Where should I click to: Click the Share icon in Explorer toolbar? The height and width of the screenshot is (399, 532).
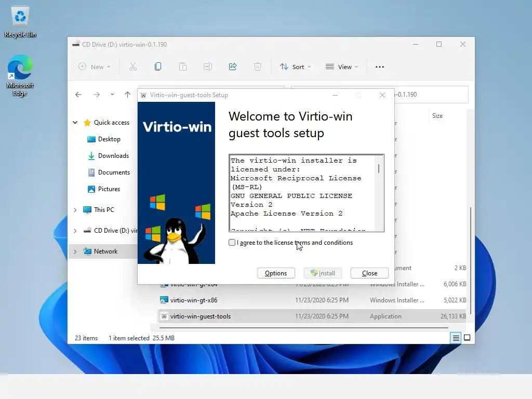pyautogui.click(x=233, y=67)
